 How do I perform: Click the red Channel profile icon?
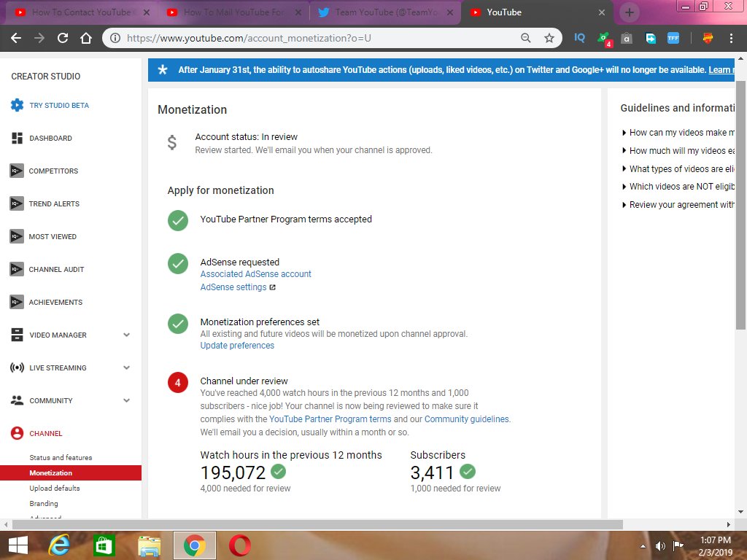18,433
